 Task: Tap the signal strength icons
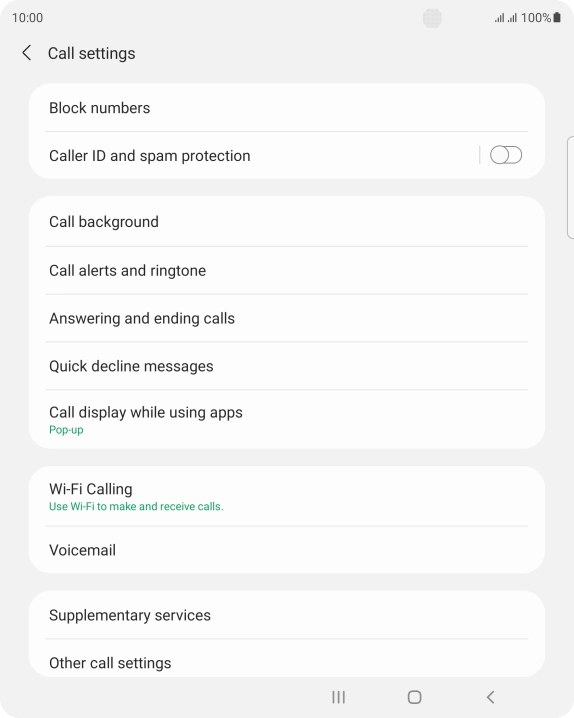[x=505, y=18]
